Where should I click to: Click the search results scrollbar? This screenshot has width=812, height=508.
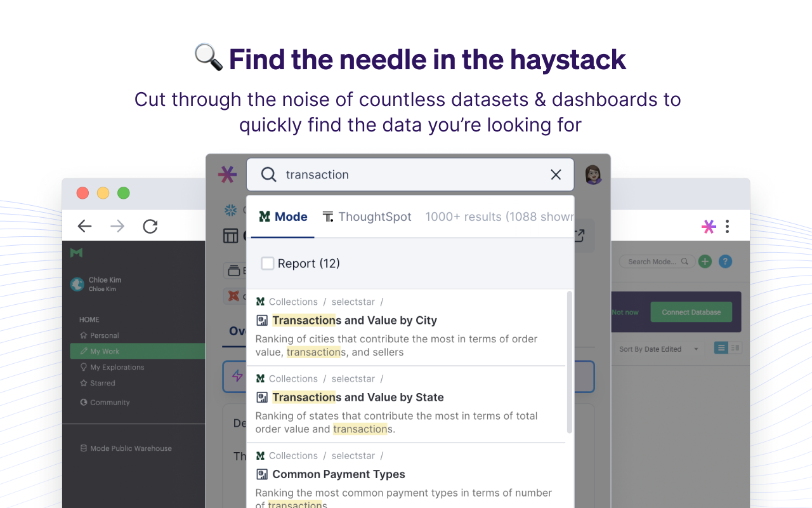570,362
